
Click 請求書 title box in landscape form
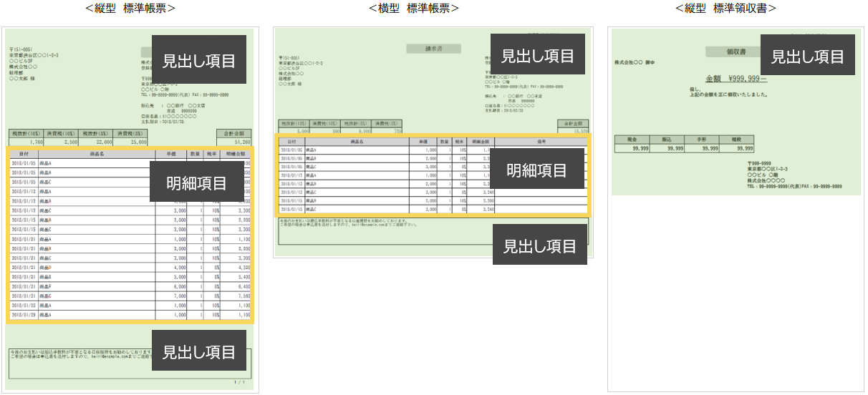tap(433, 49)
